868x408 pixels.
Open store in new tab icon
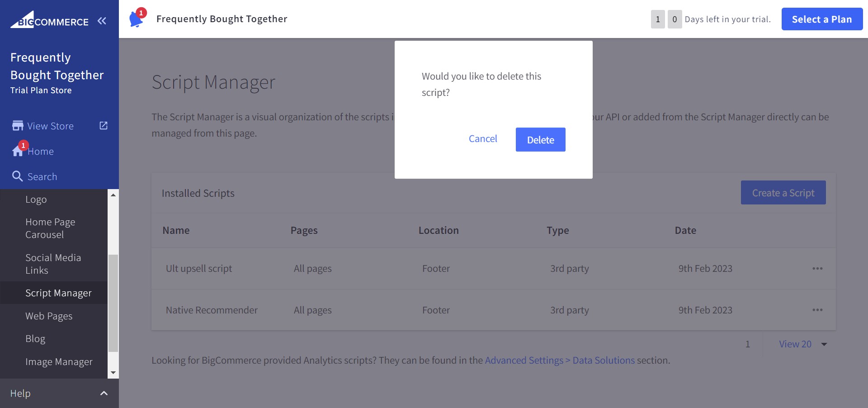(x=104, y=126)
